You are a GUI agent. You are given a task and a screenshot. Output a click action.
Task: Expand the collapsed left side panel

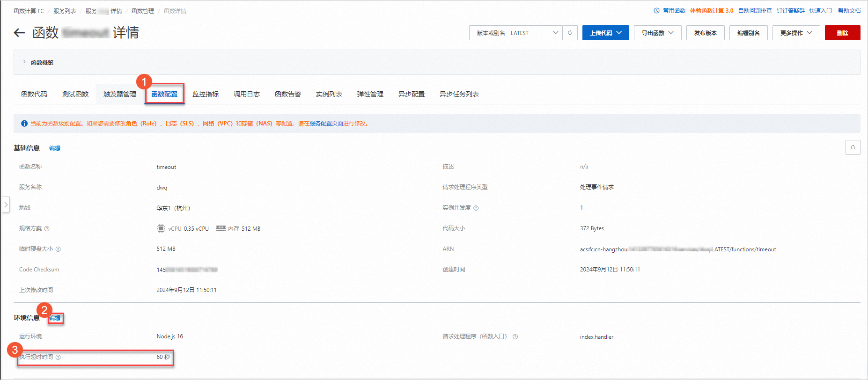6,205
